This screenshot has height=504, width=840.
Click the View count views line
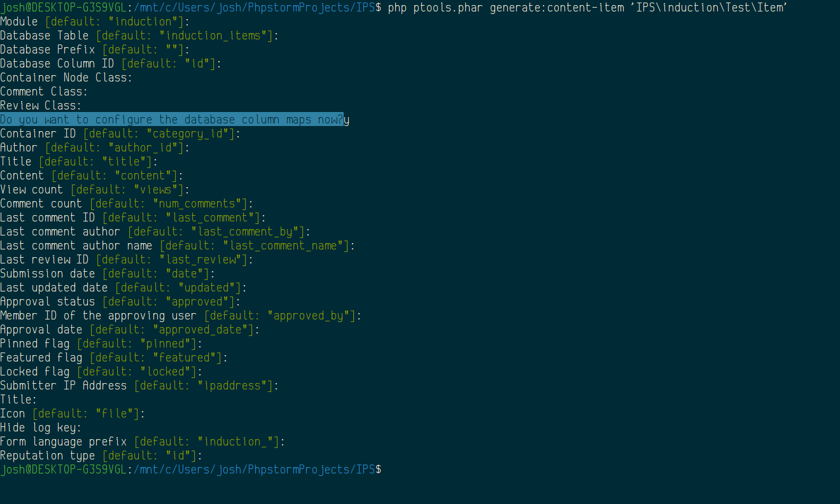coord(95,190)
